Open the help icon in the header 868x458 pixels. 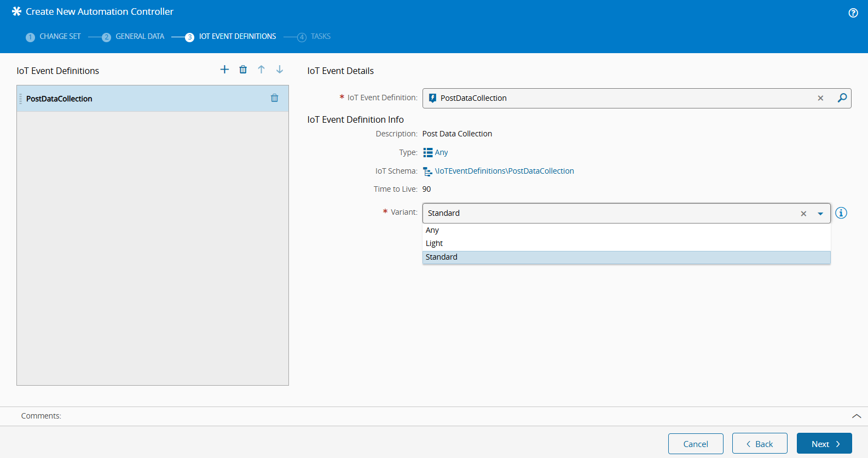tap(853, 13)
